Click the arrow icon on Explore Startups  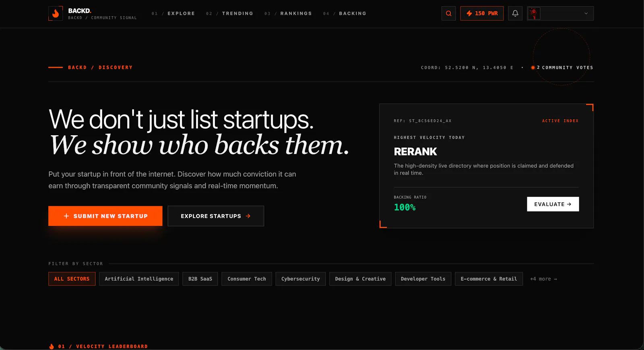point(248,216)
